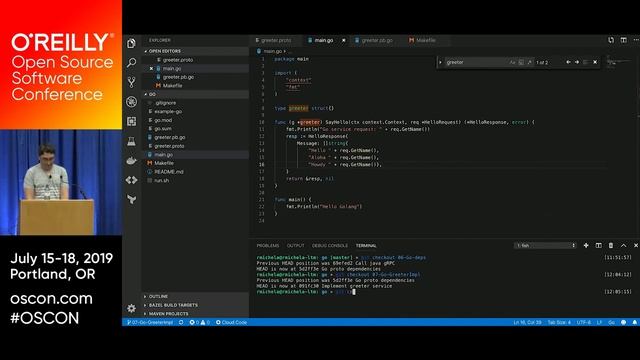
Task: Open the Debug Console panel tab
Action: click(x=330, y=246)
